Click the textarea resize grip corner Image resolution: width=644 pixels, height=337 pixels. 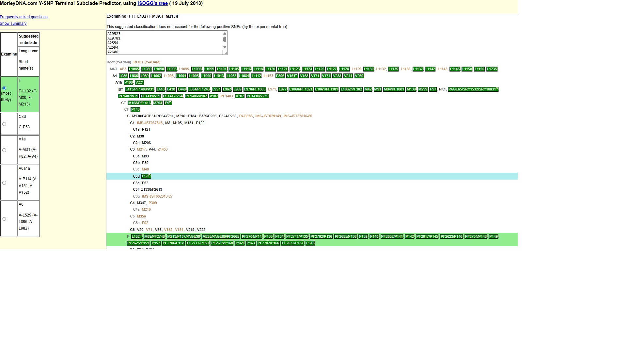pos(225,52)
